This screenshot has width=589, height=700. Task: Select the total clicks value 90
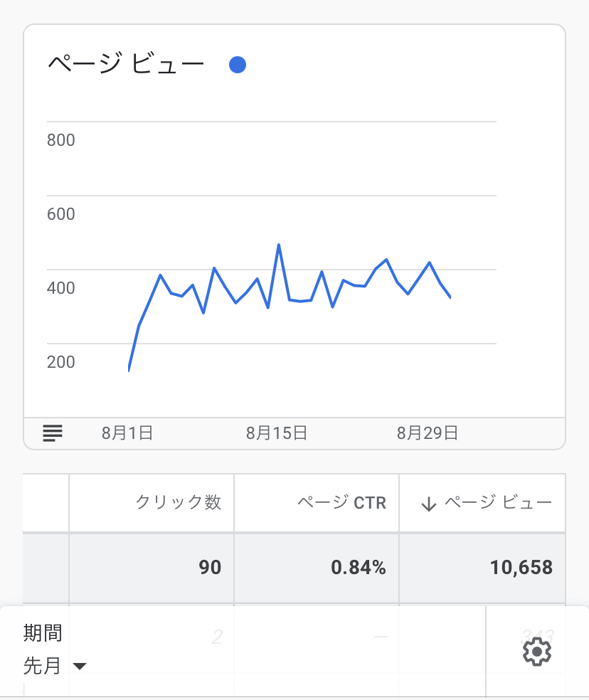coord(210,567)
